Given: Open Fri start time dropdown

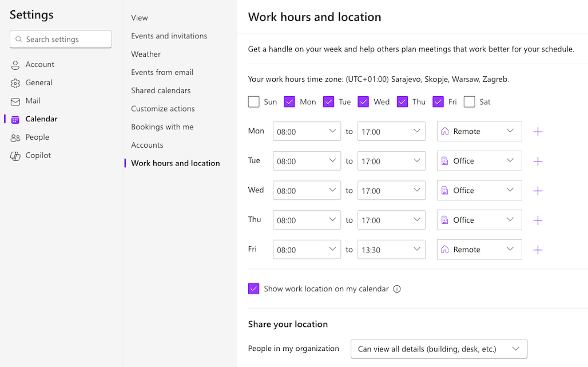Looking at the screenshot, I should click(x=307, y=250).
